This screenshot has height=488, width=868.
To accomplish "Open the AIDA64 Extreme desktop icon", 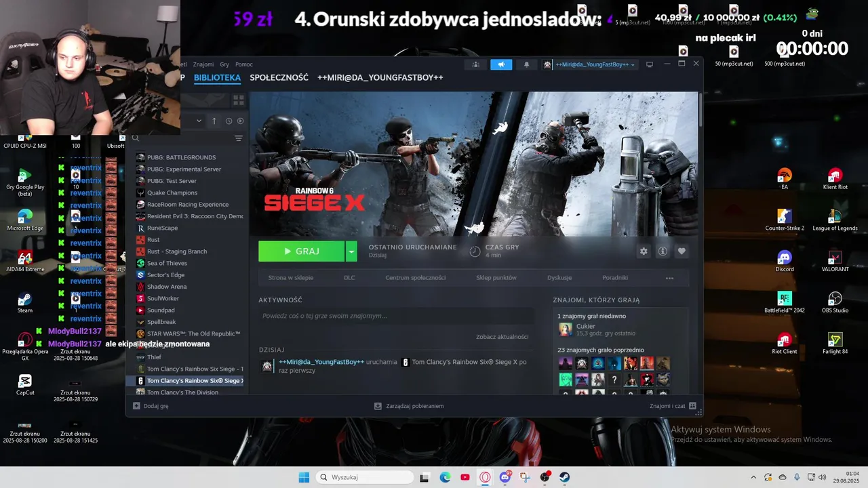I will point(25,261).
